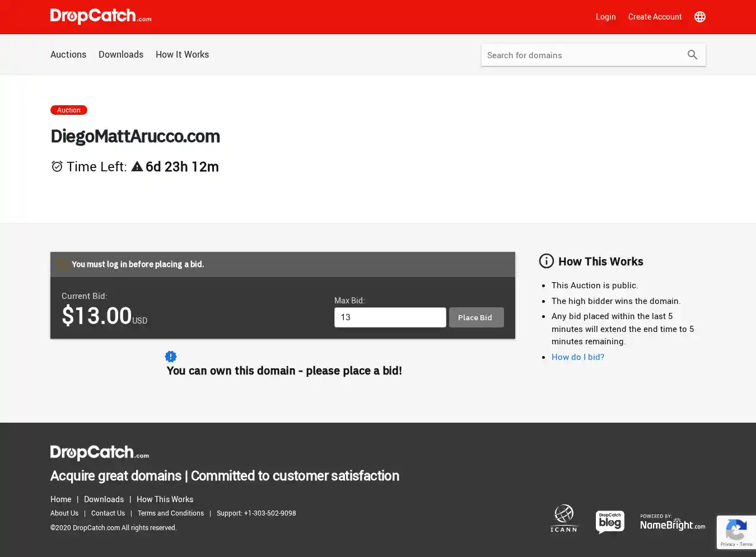Screen dimensions: 756x557
Task: Click the warning triangle beside time left
Action: 137,167
